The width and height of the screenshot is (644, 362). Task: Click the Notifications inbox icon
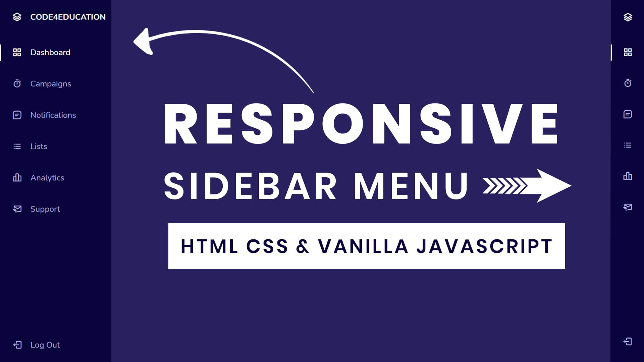point(17,115)
